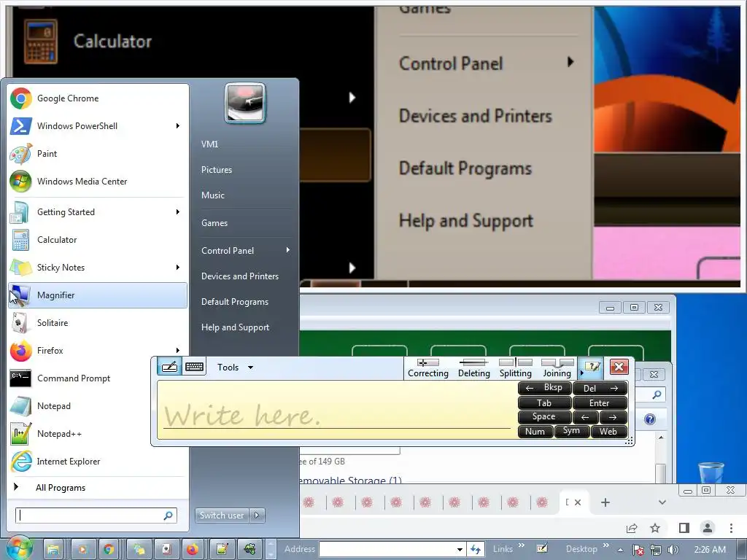Open the taskbar Address bar dropdown arrow
This screenshot has height=560, width=747.
(460, 550)
